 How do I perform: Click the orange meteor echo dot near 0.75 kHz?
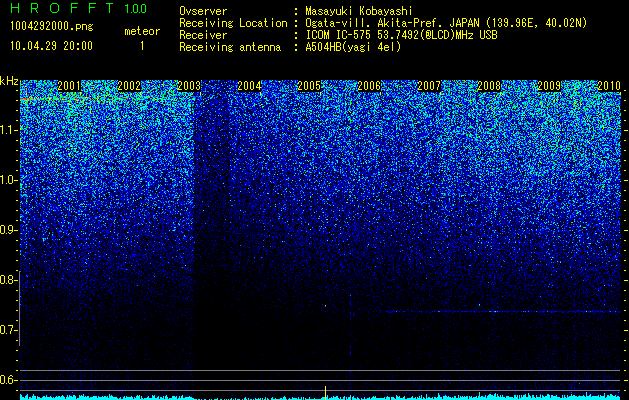point(325,306)
